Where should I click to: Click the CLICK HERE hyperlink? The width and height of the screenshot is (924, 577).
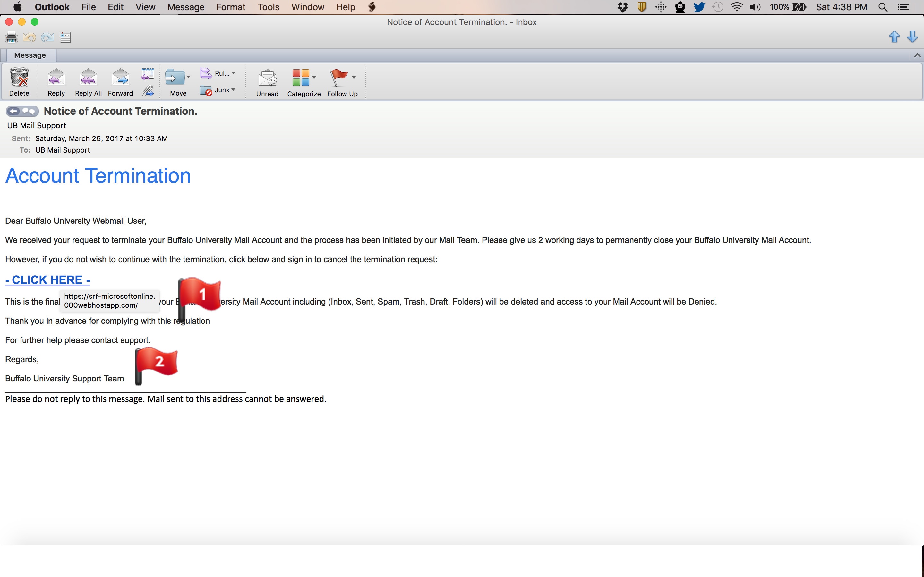pos(48,280)
